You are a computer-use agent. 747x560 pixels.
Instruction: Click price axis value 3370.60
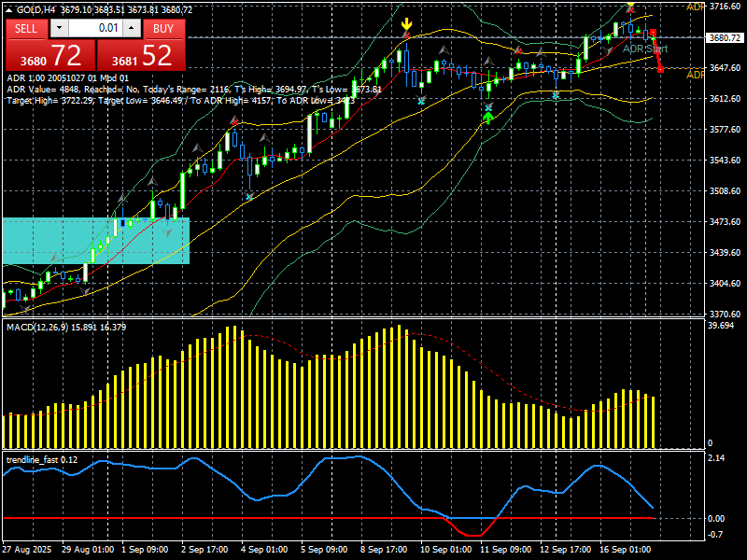click(x=726, y=315)
